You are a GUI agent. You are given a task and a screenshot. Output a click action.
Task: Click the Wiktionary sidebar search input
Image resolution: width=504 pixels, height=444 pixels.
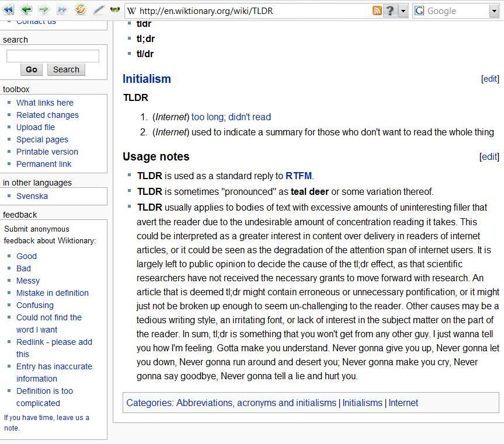[53, 56]
